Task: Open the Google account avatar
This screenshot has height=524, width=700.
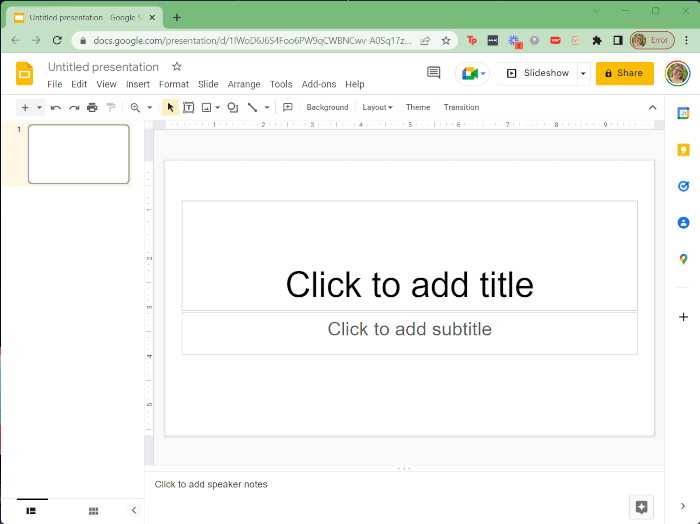Action: click(677, 73)
